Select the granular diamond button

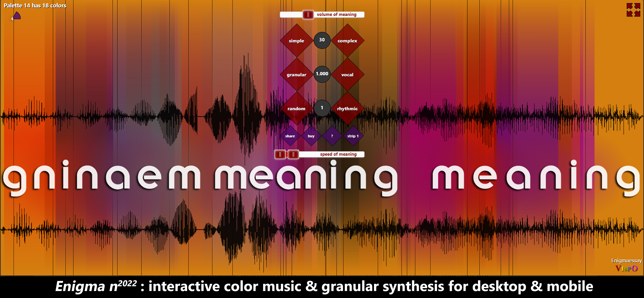[297, 75]
